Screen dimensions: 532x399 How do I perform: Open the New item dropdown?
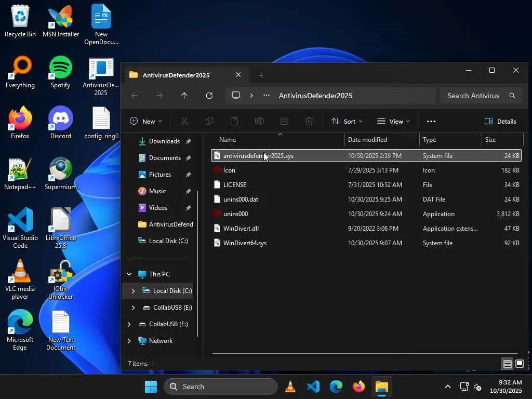[145, 122]
